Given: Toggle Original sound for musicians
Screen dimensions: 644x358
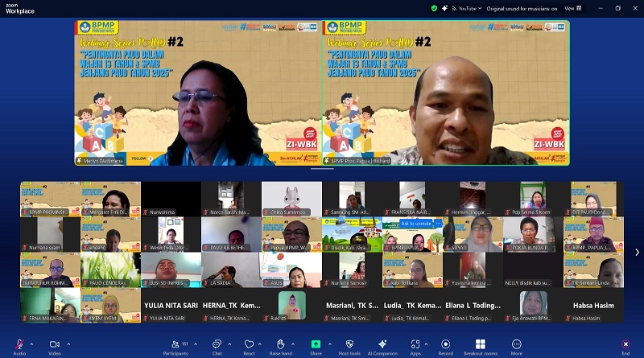Looking at the screenshot, I should [522, 8].
